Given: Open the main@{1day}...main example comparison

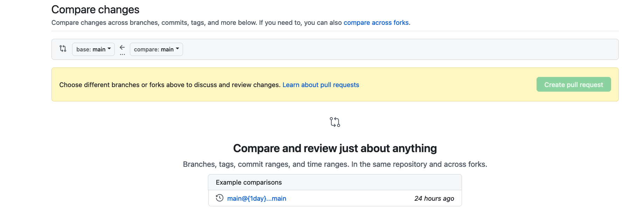Looking at the screenshot, I should pyautogui.click(x=257, y=199).
